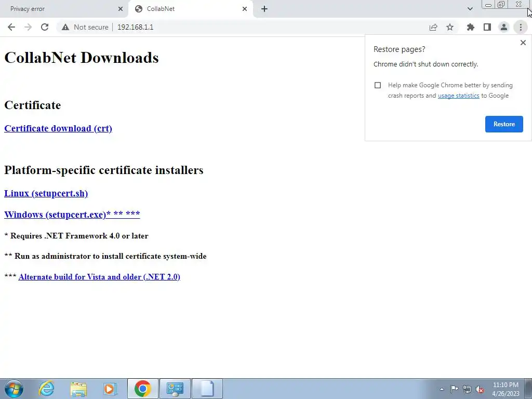Expand the tab search dropdown arrow
The width and height of the screenshot is (532, 399).
(470, 9)
